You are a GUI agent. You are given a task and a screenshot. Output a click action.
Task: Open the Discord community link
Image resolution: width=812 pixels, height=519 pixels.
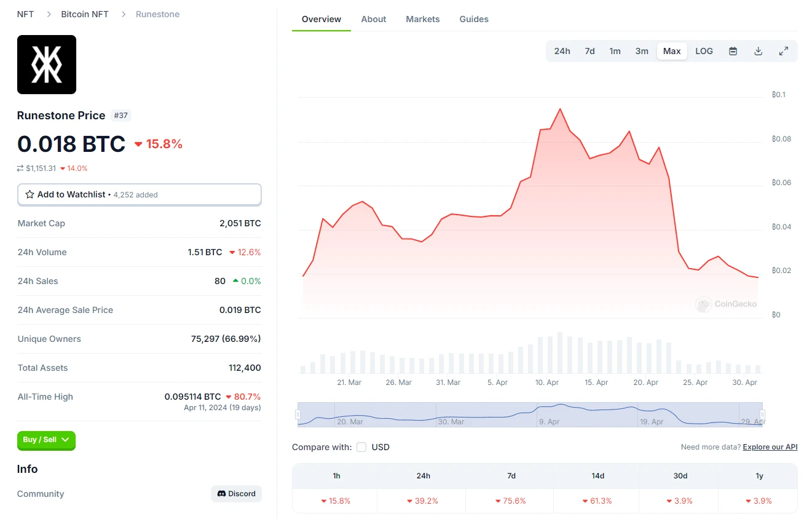(x=236, y=494)
